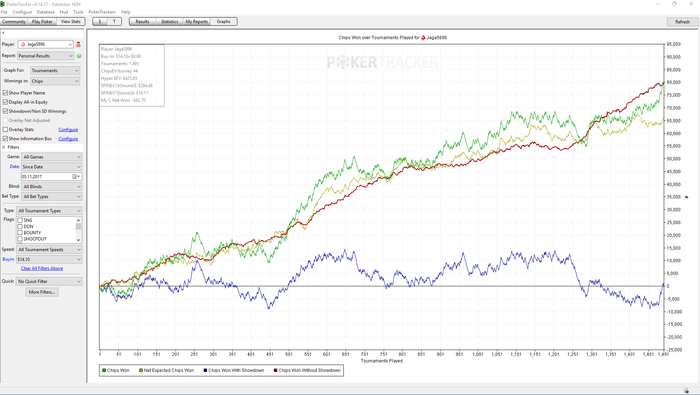The image size is (700, 395).
Task: Open the Blind dropdown set to All Blinds
Action: [52, 187]
